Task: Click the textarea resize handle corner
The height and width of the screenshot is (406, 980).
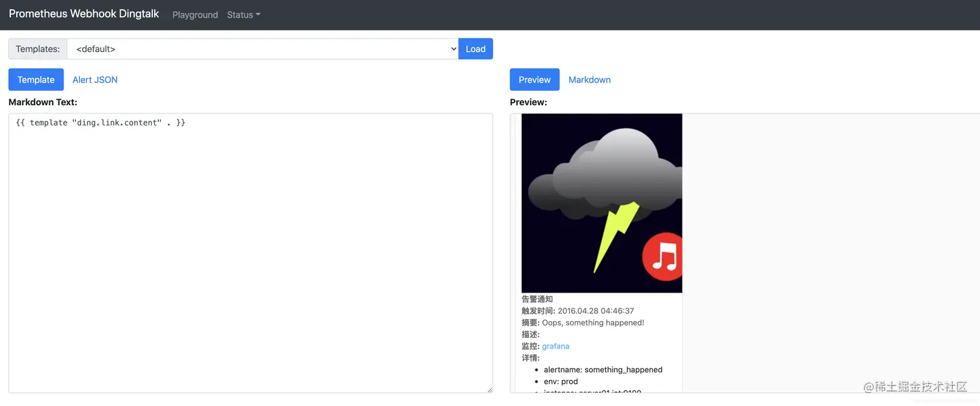Action: 489,389
